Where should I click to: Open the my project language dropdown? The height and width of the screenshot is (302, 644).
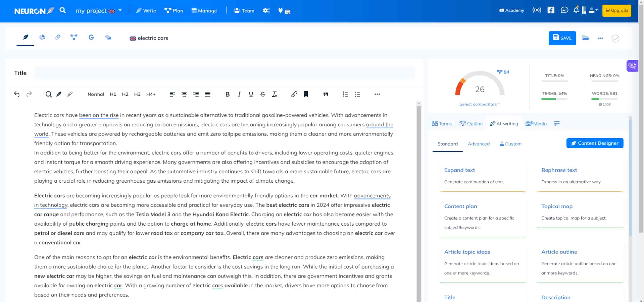[x=99, y=10]
